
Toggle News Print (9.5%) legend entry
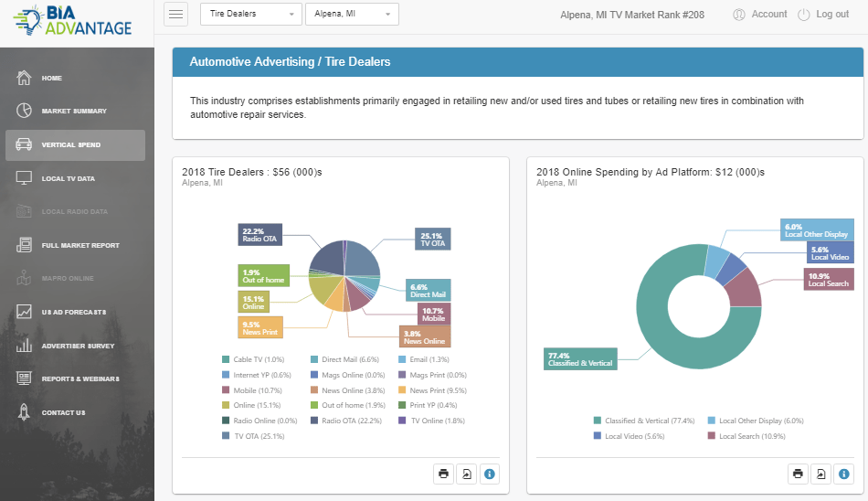tap(433, 390)
